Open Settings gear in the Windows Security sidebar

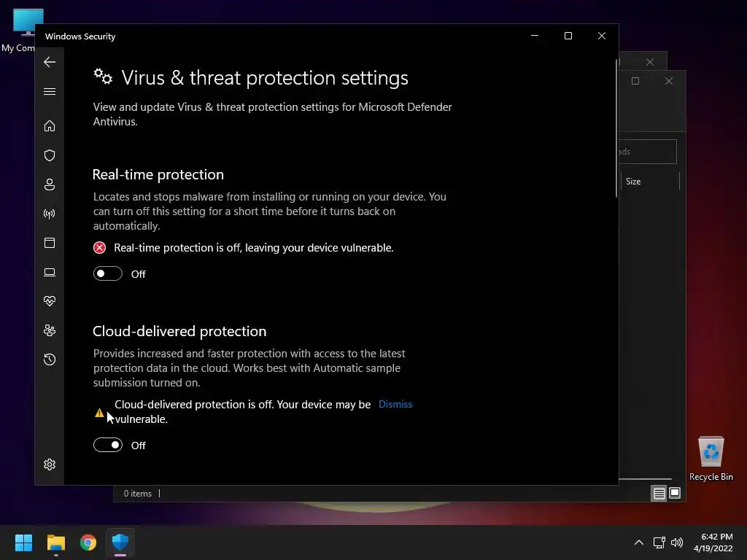(50, 464)
